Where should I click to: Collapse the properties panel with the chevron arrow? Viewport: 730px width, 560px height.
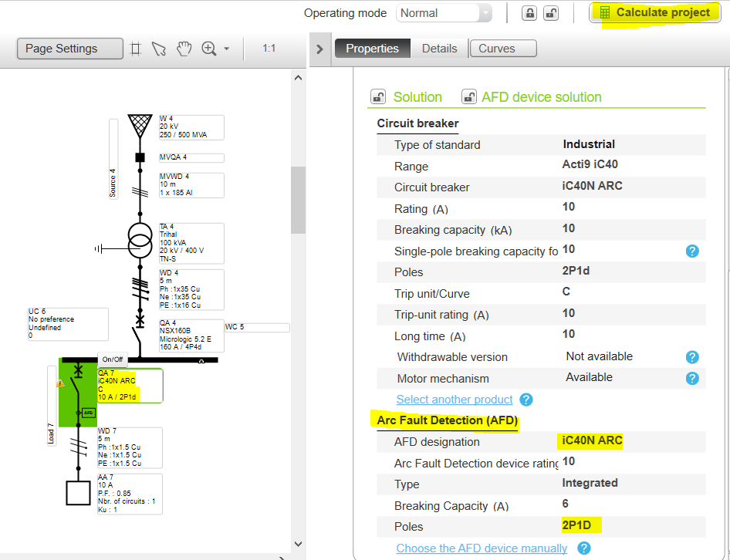[319, 49]
